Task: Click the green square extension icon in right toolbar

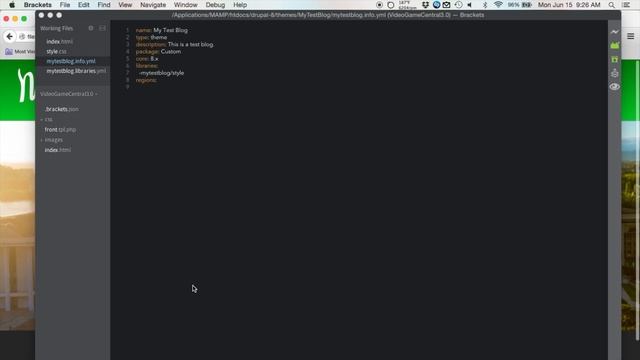Action: (614, 60)
